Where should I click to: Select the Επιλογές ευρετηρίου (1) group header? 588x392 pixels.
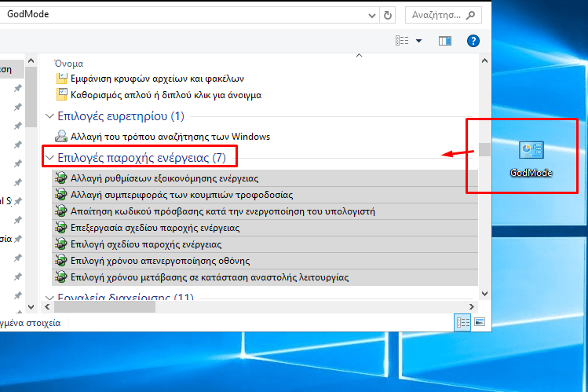coord(121,116)
